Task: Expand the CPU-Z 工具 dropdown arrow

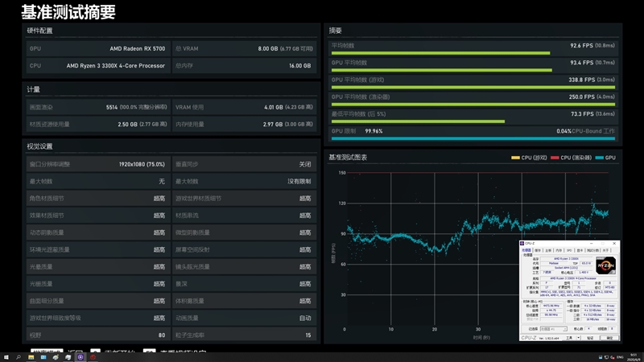Action: point(578,338)
